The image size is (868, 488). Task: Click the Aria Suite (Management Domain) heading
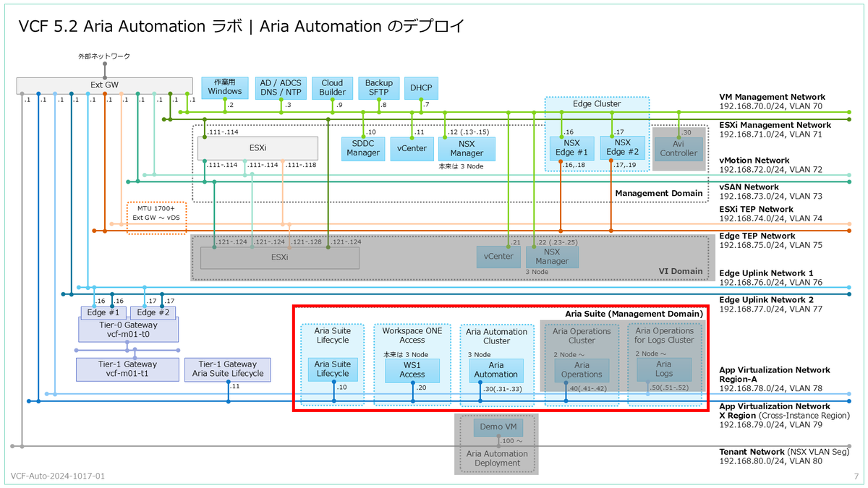(x=634, y=314)
